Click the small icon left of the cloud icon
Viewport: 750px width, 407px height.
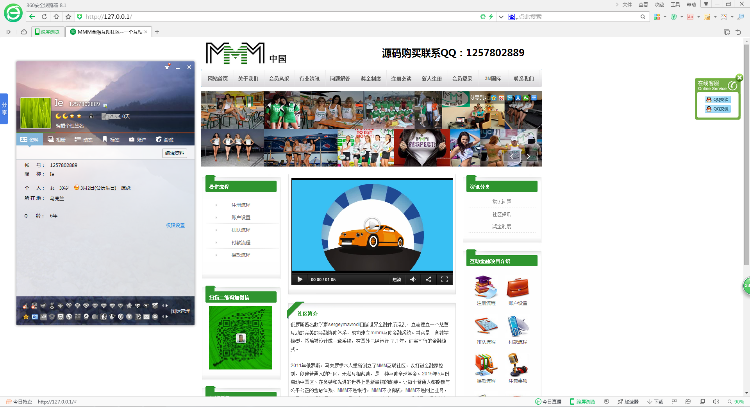click(x=8, y=32)
